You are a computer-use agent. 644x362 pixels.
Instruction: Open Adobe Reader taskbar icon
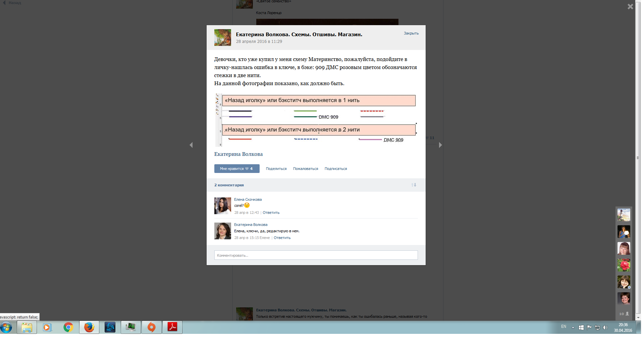pyautogui.click(x=172, y=327)
